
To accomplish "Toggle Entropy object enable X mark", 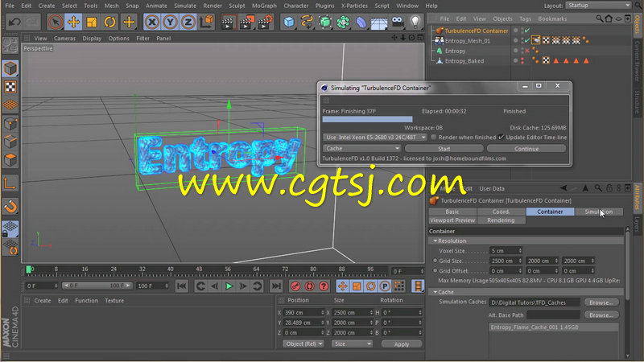I will click(x=527, y=51).
